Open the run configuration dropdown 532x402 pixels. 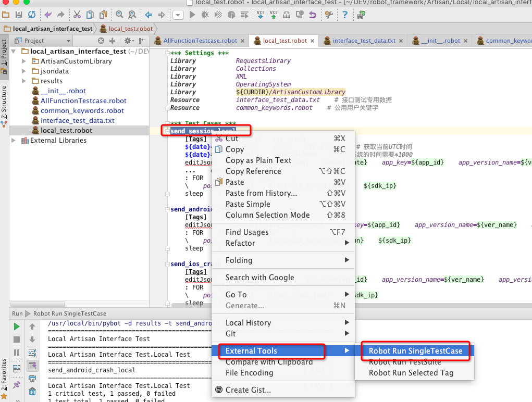pyautogui.click(x=178, y=15)
